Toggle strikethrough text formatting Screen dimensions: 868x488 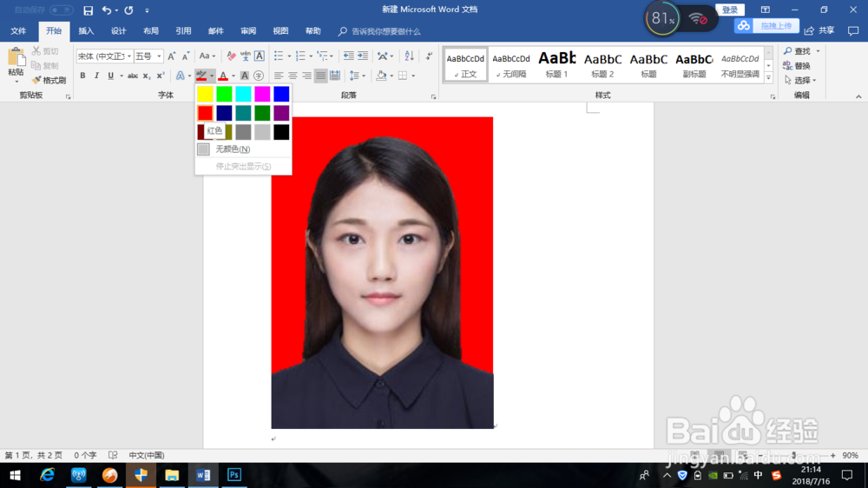coord(132,76)
